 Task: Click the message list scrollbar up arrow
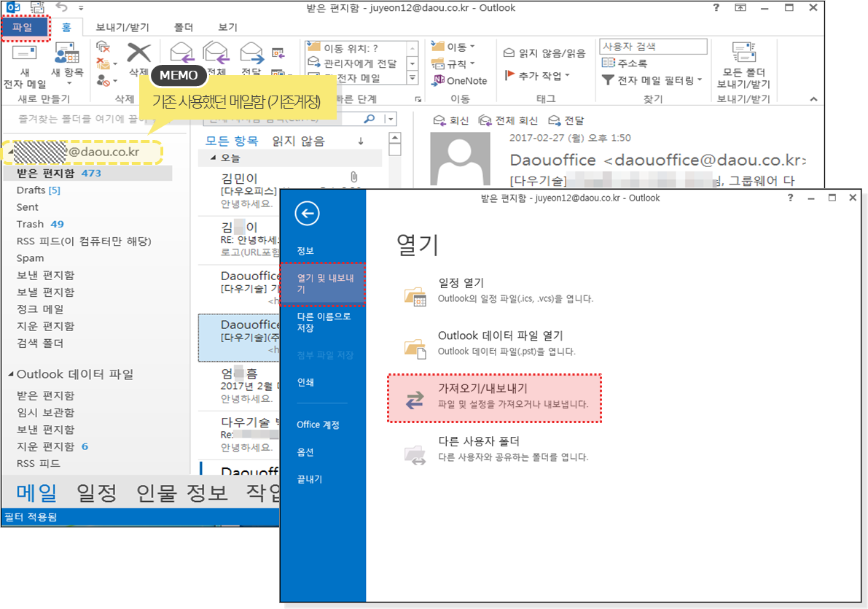394,138
